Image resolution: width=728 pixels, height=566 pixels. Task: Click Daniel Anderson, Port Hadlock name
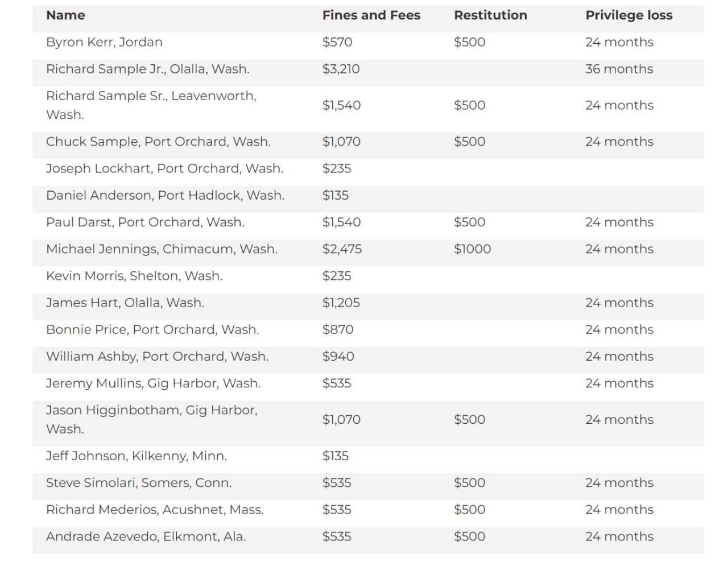165,195
